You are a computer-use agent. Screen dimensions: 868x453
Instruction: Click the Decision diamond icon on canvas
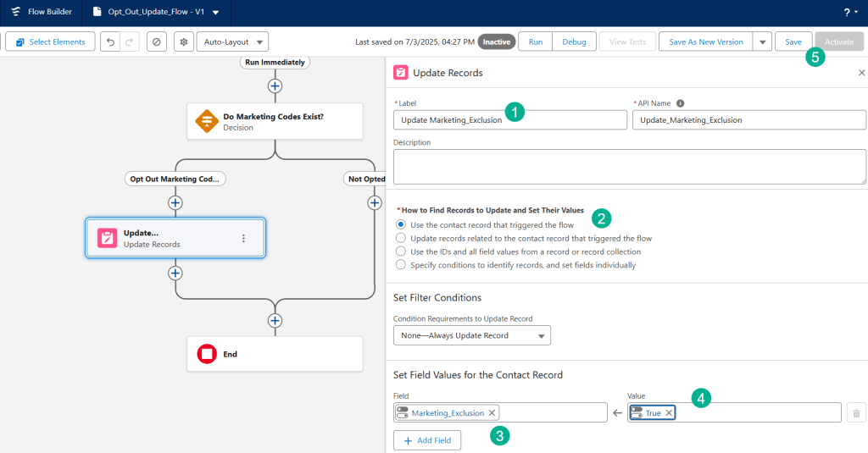pyautogui.click(x=207, y=121)
